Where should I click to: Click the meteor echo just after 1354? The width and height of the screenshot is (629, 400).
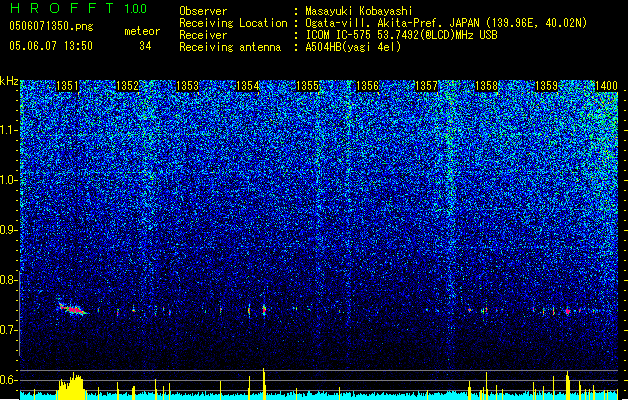tap(264, 309)
